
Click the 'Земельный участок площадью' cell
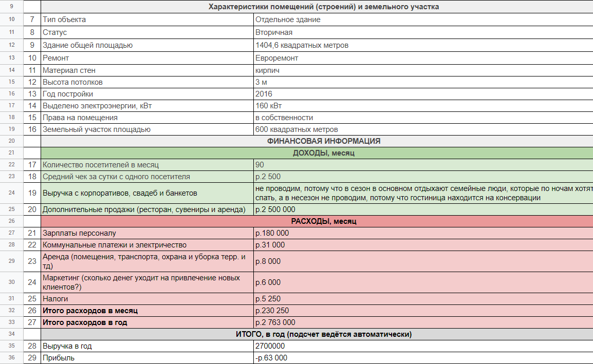click(147, 129)
